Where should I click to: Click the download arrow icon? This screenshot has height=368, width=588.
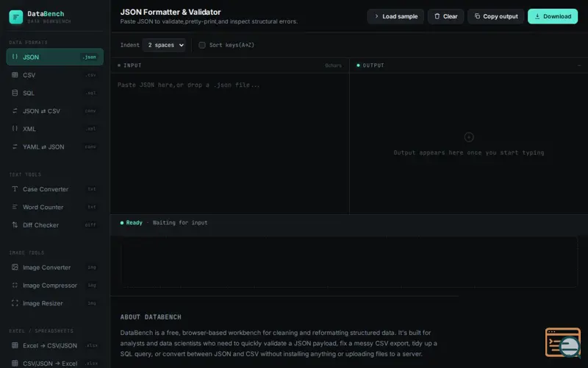(x=537, y=16)
